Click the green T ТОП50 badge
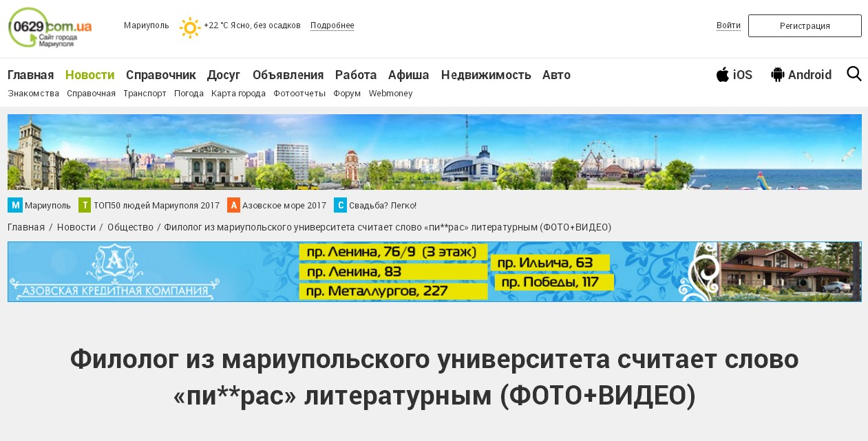The height and width of the screenshot is (441, 868). click(x=85, y=205)
